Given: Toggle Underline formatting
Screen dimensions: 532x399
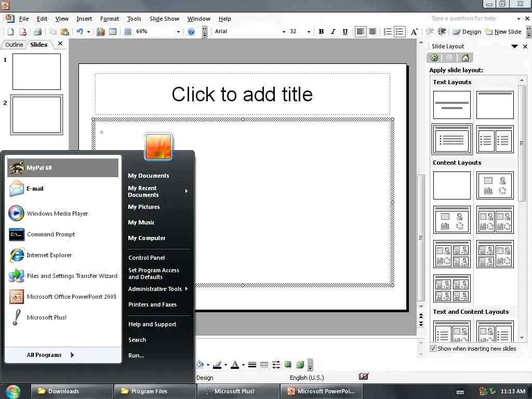Looking at the screenshot, I should [x=345, y=32].
